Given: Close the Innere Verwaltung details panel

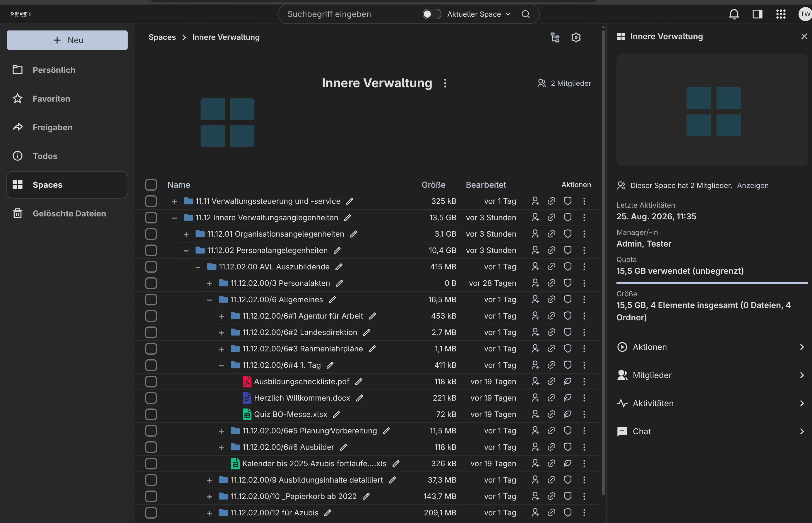Looking at the screenshot, I should (x=804, y=36).
